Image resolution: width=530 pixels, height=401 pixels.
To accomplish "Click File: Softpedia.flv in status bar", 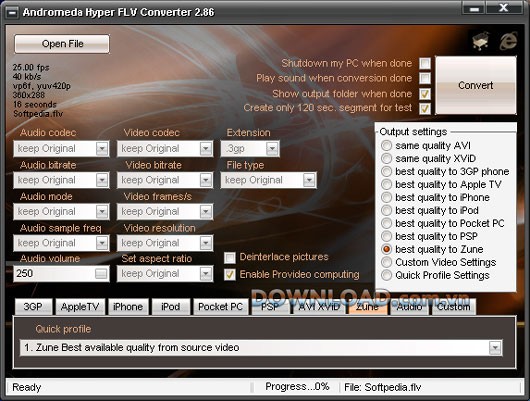I will point(383,387).
